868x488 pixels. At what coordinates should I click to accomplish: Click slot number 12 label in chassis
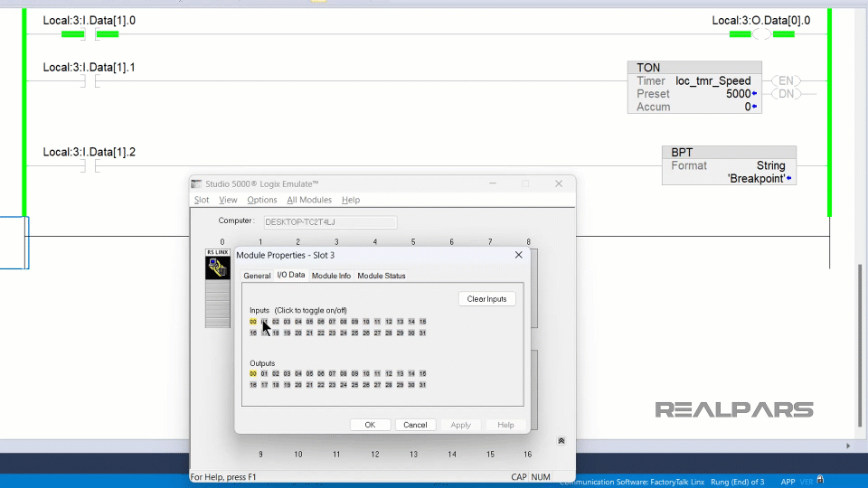pyautogui.click(x=374, y=455)
